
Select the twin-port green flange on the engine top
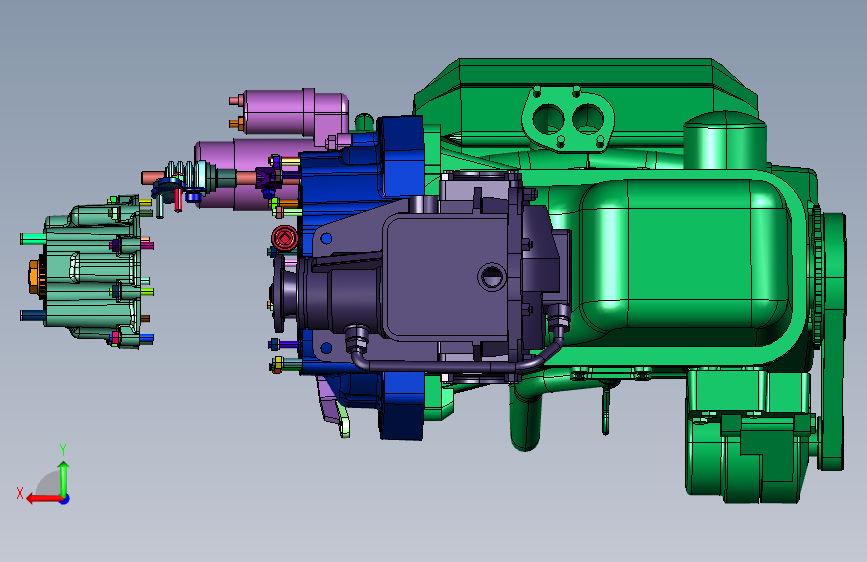567,119
